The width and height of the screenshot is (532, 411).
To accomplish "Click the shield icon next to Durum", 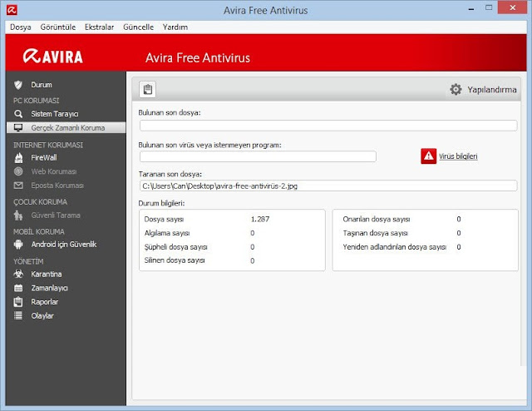I will point(18,85).
